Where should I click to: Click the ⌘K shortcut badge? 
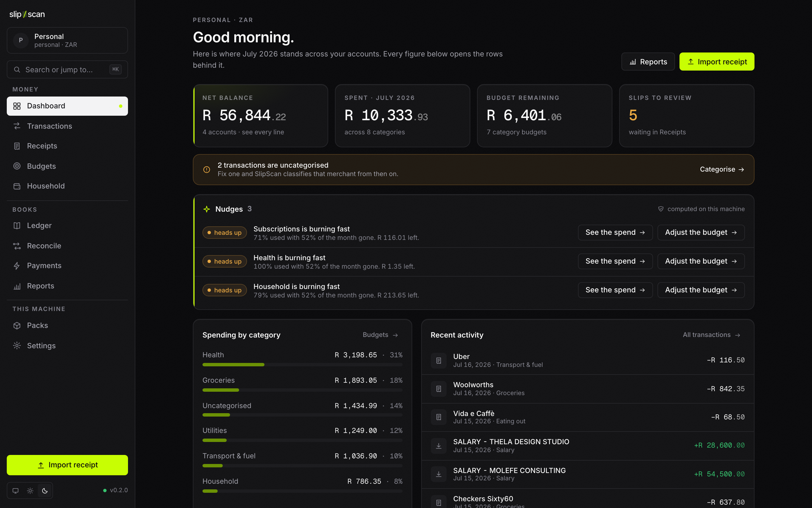115,69
